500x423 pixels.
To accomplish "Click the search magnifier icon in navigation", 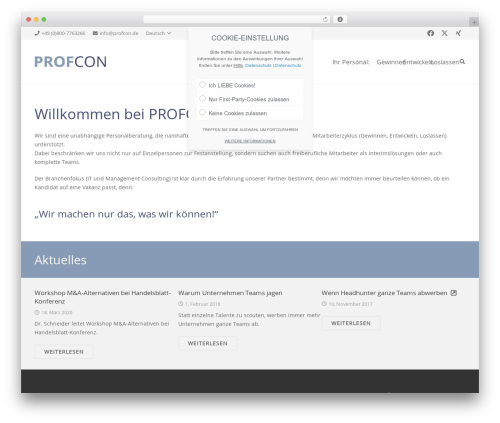I will 462,62.
